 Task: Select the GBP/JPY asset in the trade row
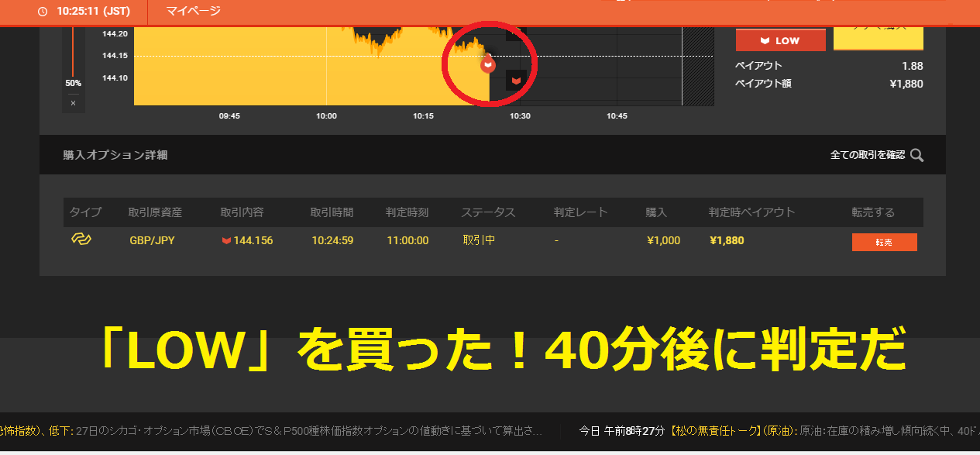pos(152,241)
